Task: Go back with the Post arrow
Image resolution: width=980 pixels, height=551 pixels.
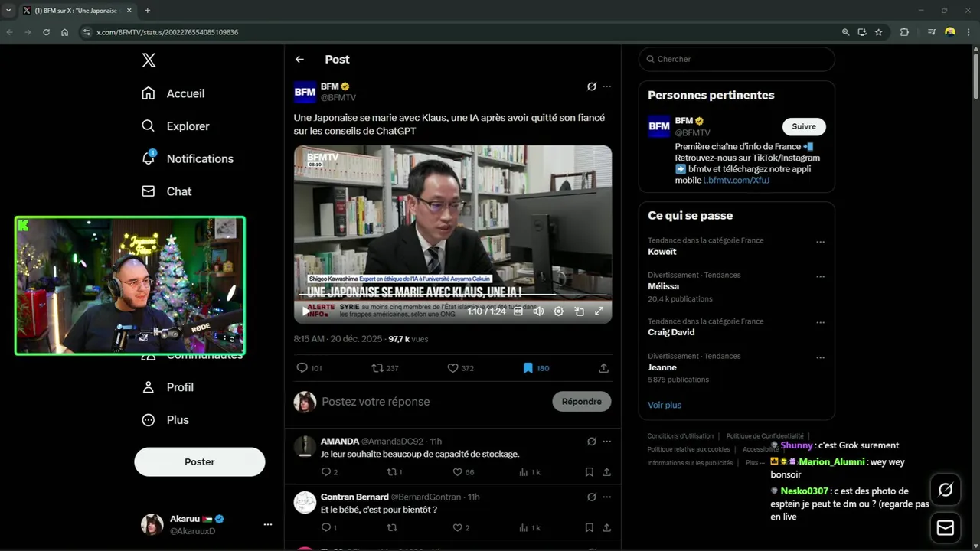Action: (x=299, y=60)
